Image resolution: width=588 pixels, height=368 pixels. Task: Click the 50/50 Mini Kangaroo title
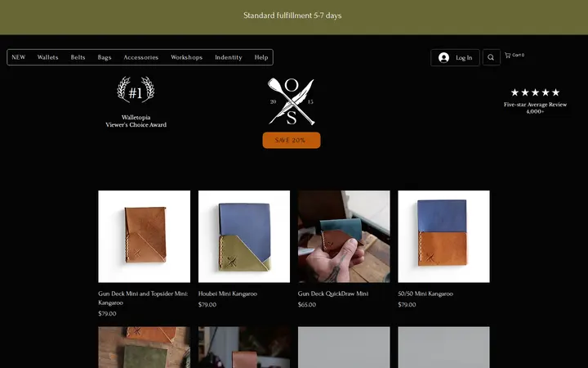(425, 294)
